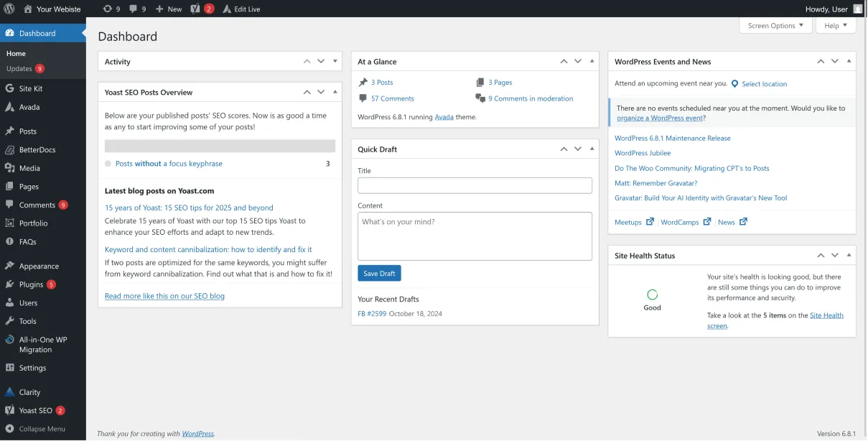Click the location pin icon
Screen dimensions: 868x441
[x=734, y=84]
